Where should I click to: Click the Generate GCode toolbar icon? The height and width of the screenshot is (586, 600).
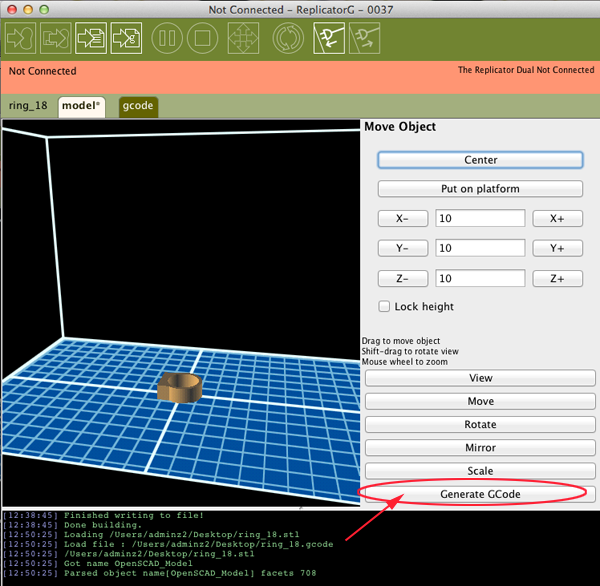click(126, 38)
